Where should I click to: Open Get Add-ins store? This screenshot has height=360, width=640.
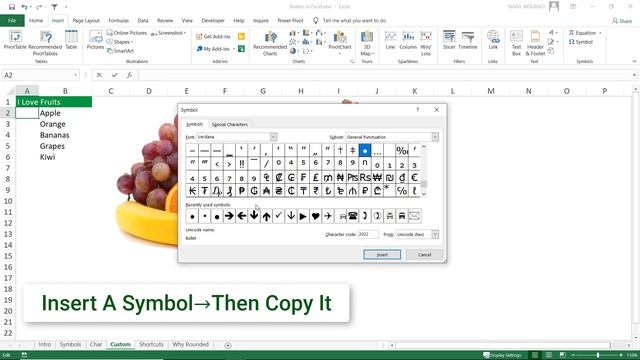pyautogui.click(x=214, y=37)
